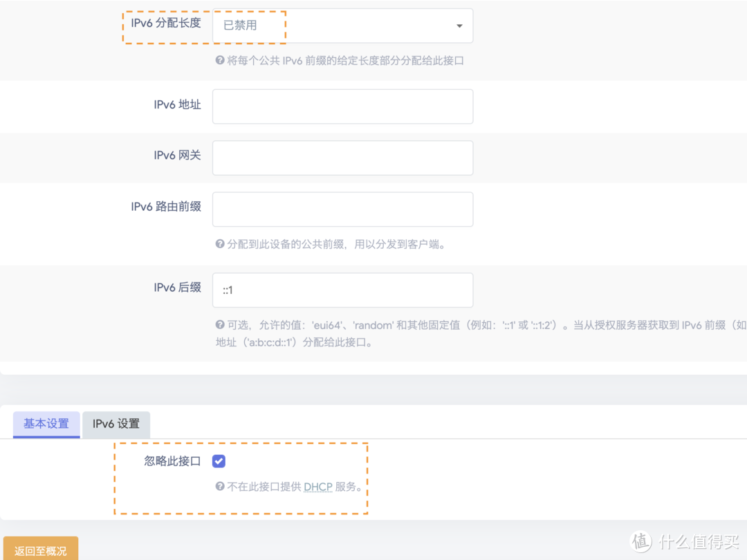
Task: Click dropdown arrow on the 已禁用 selector
Action: 459,25
